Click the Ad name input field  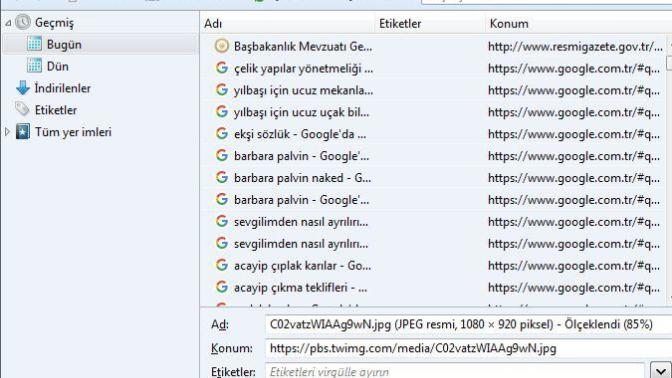[x=468, y=324]
